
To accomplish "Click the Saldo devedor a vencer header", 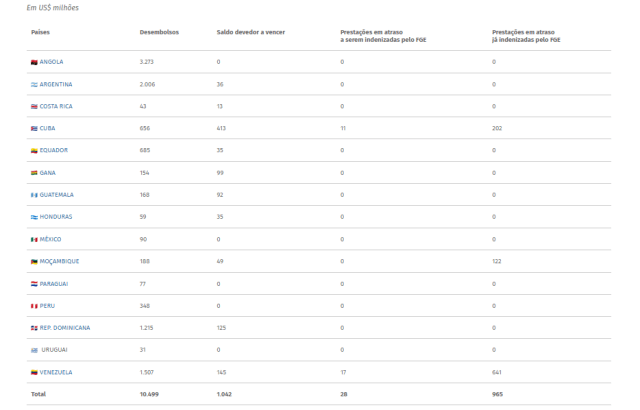I will (251, 32).
